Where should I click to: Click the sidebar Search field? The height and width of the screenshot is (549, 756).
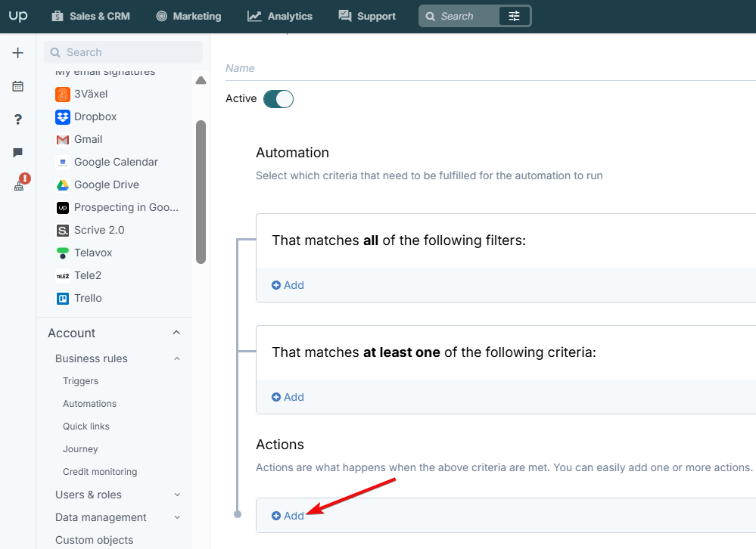(x=123, y=52)
